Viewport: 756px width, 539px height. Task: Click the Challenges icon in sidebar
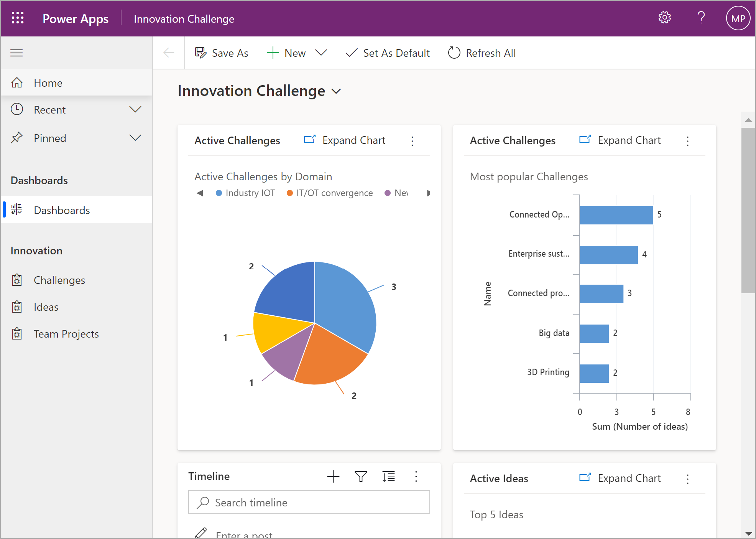(x=18, y=280)
